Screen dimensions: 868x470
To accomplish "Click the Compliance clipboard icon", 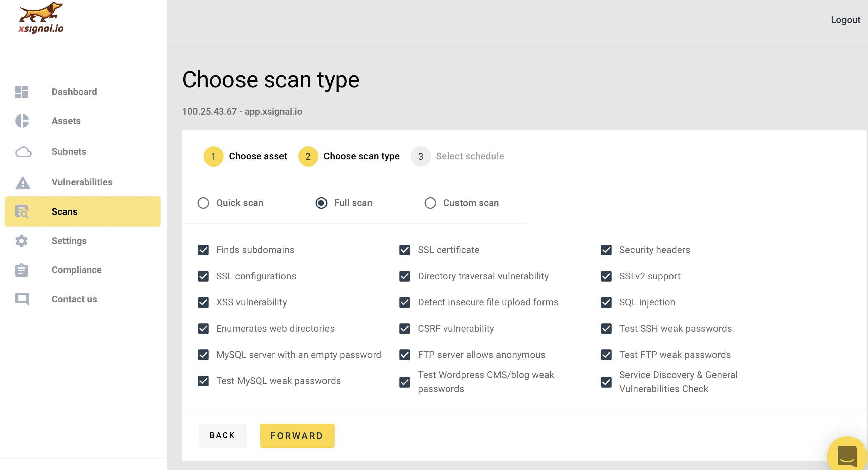I will pos(21,270).
